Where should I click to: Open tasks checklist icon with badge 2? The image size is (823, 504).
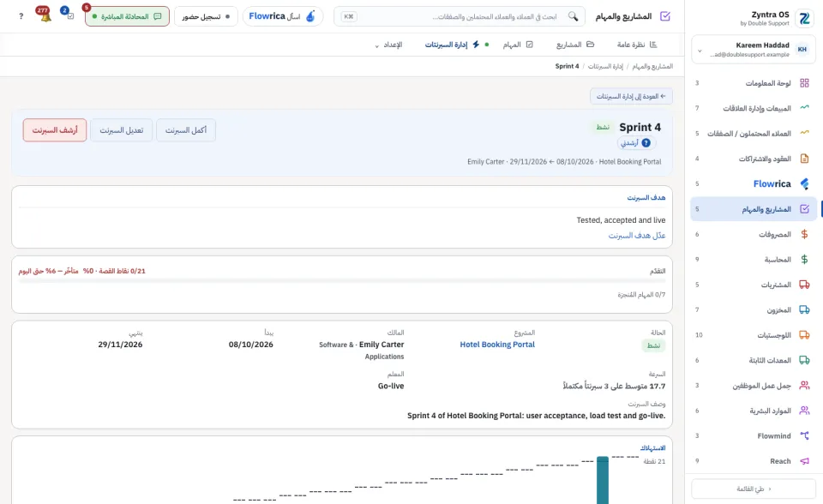69,15
